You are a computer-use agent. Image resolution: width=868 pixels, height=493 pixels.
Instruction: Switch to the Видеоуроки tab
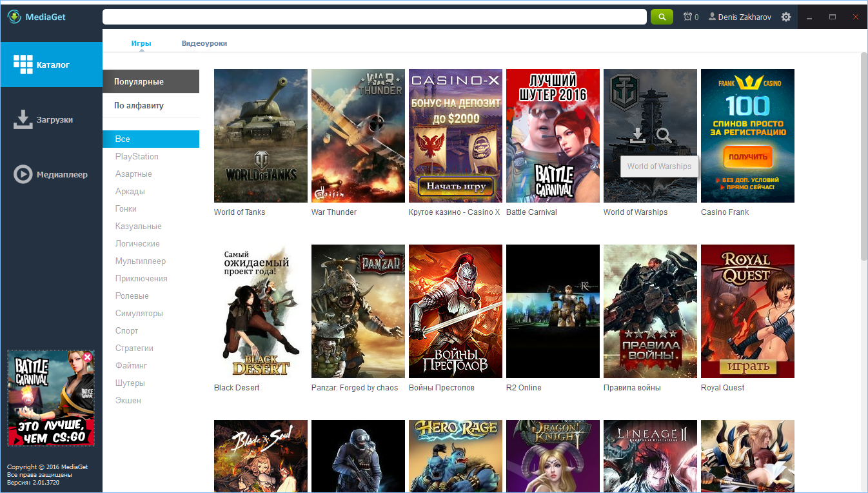click(x=204, y=43)
